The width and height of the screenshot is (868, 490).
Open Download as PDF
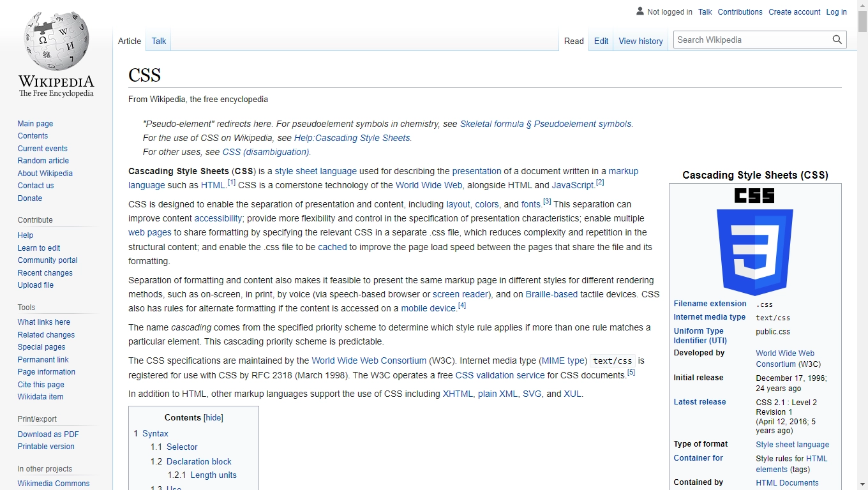click(x=48, y=434)
